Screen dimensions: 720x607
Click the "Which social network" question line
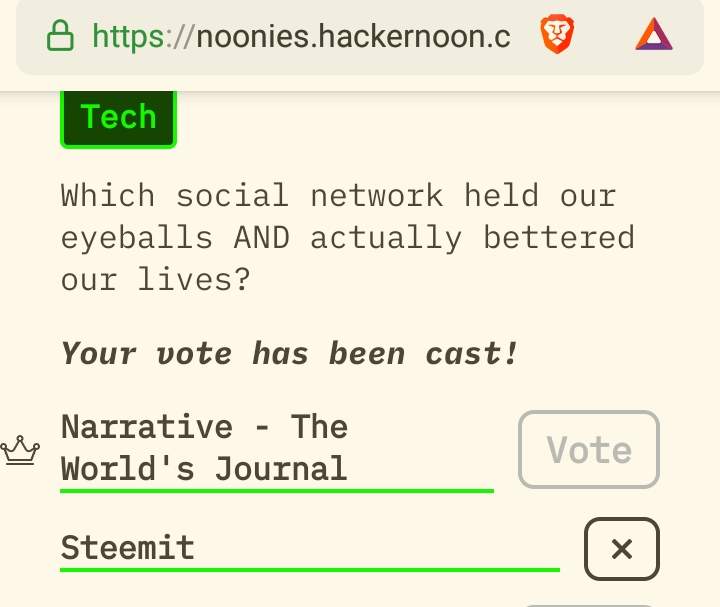point(338,195)
